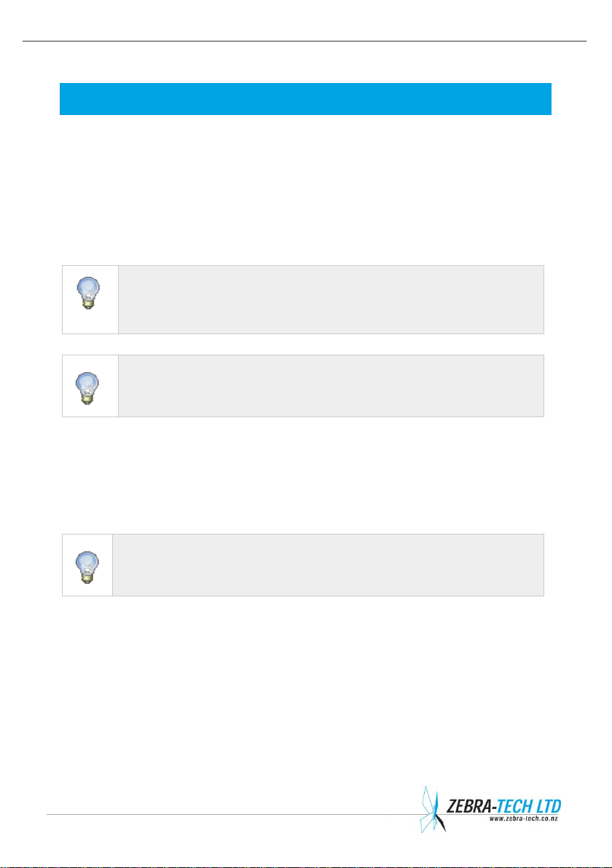Image resolution: width=612 pixels, height=868 pixels.
Task: Click the black ZEBRA word in the logo
Action: point(470,806)
